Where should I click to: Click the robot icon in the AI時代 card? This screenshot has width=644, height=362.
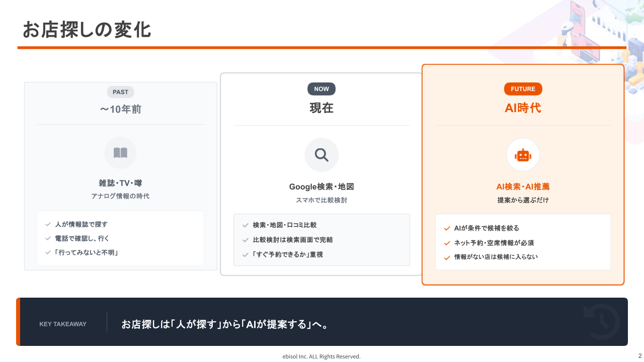point(523,155)
